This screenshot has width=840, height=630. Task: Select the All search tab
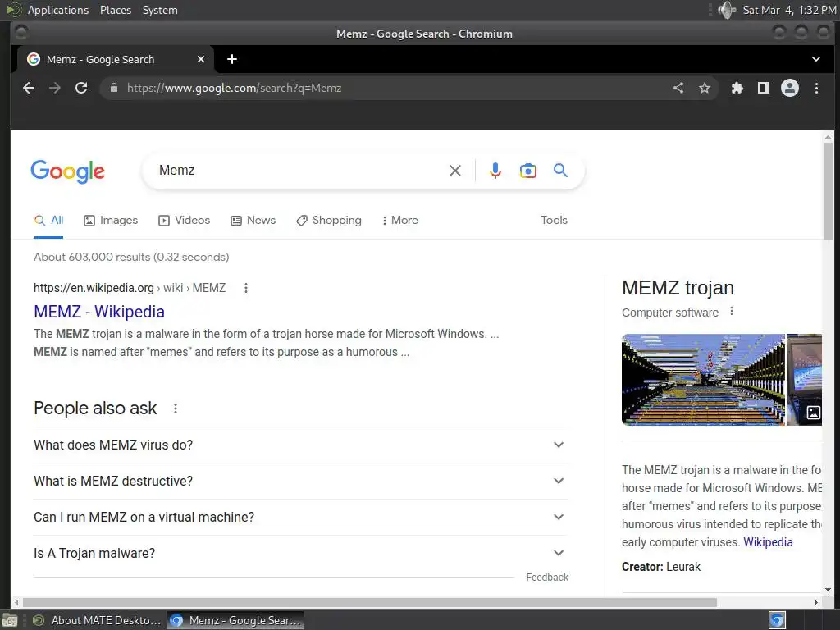click(x=48, y=220)
